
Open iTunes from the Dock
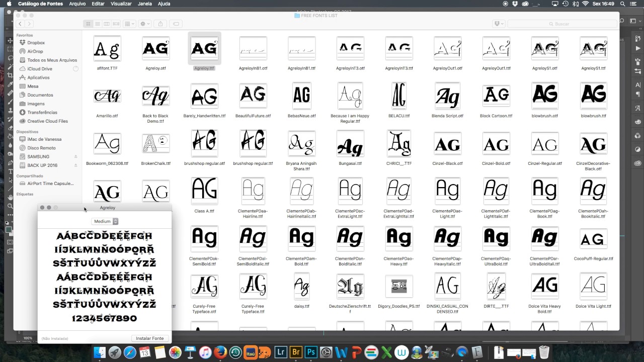(x=205, y=352)
